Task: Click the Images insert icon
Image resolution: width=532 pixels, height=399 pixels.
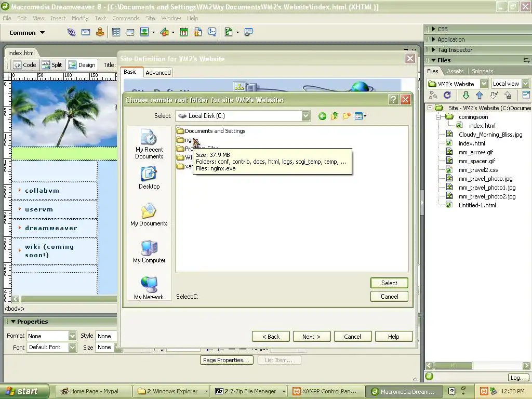Action: click(x=144, y=32)
